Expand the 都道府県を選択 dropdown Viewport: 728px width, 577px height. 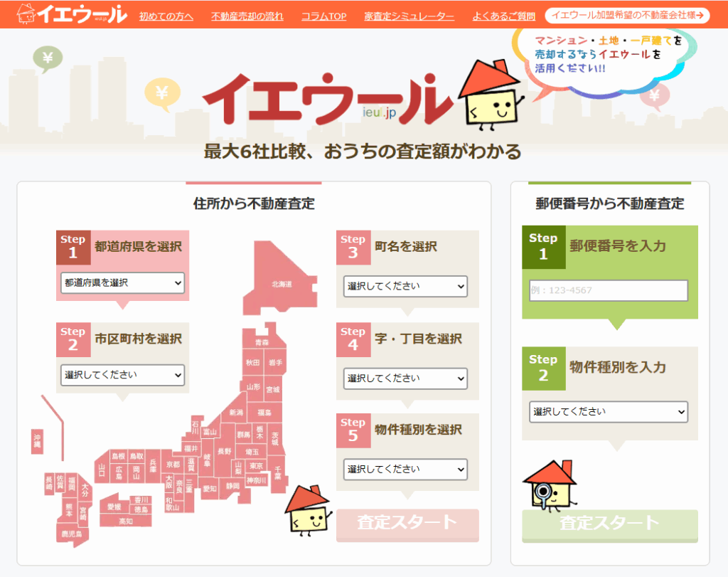122,283
